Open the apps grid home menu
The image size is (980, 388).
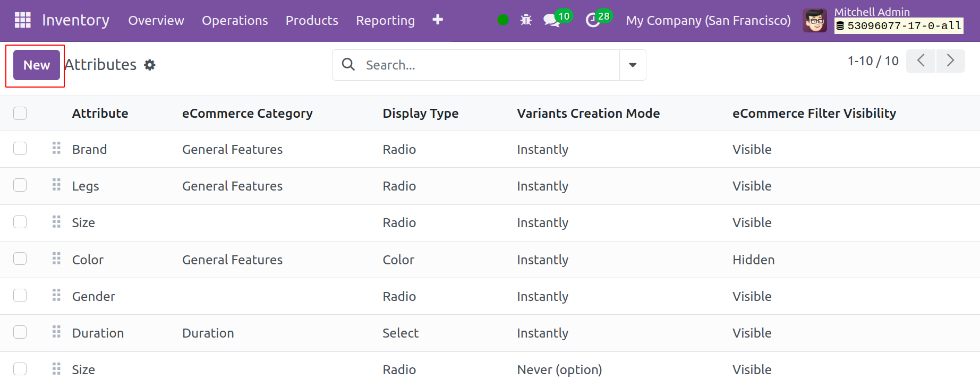(22, 20)
